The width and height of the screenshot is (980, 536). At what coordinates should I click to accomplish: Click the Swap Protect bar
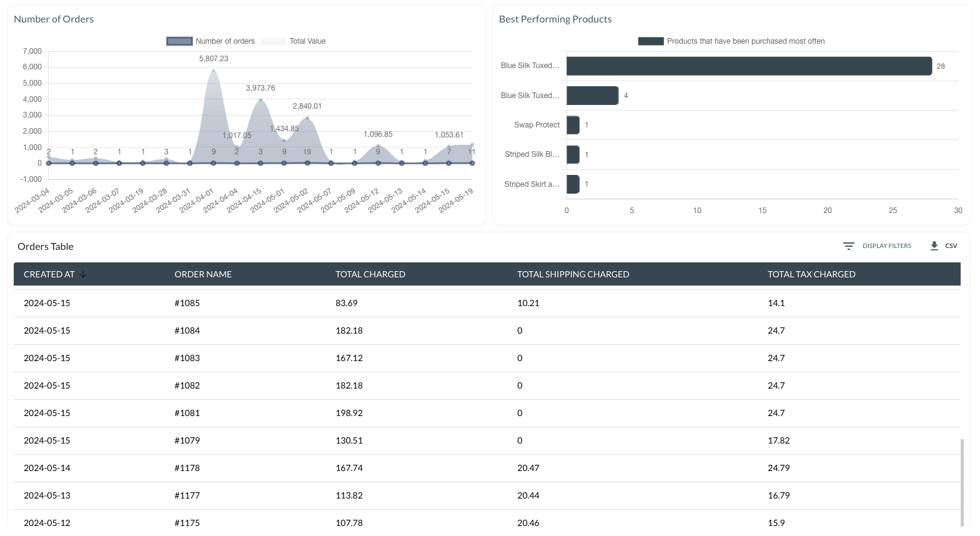click(573, 125)
